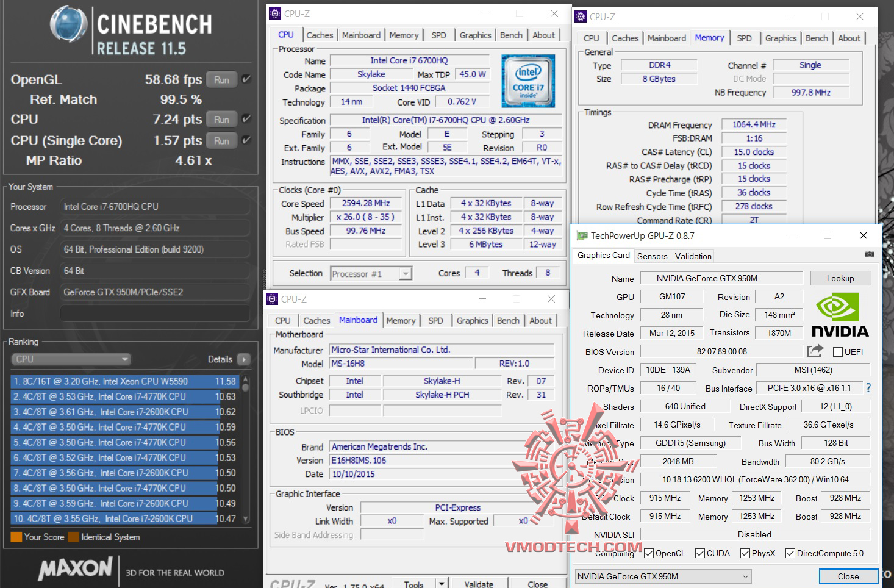
Task: Click the title bar icon of the CPU-Z Memory window
Action: coord(581,16)
